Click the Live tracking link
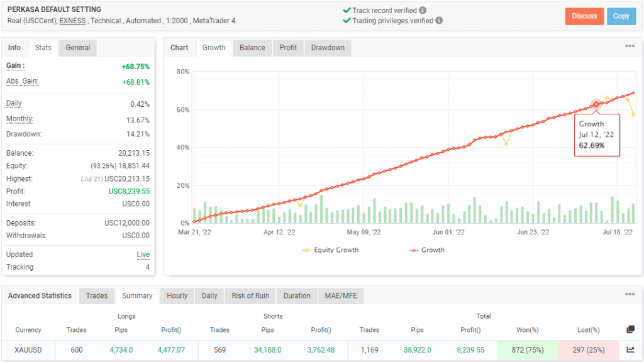 pyautogui.click(x=143, y=255)
